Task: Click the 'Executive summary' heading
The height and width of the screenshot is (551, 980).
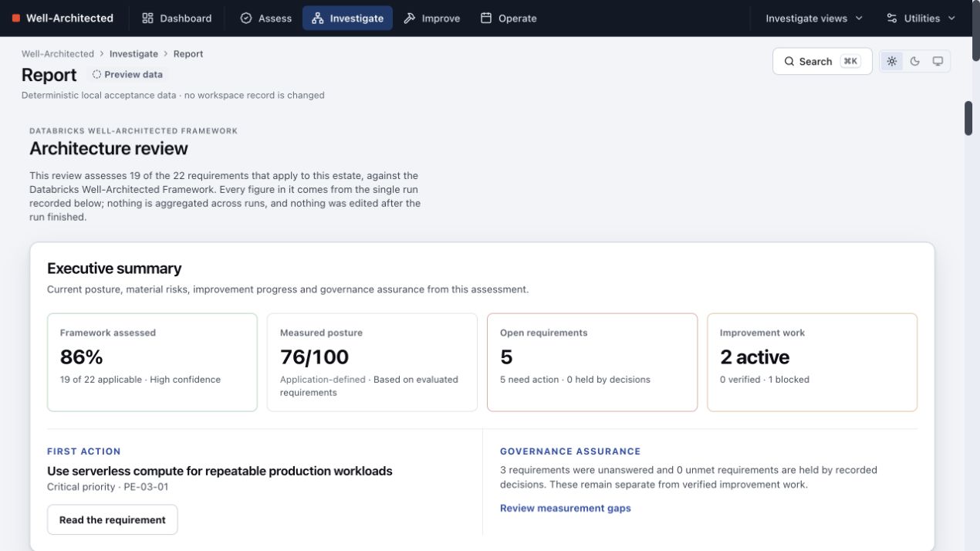Action: 114,269
